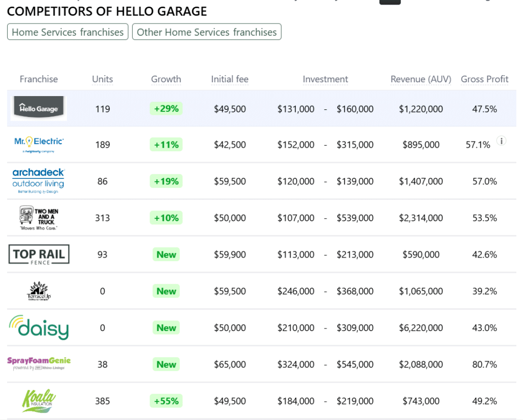Sort by the Initial fee column header

230,79
